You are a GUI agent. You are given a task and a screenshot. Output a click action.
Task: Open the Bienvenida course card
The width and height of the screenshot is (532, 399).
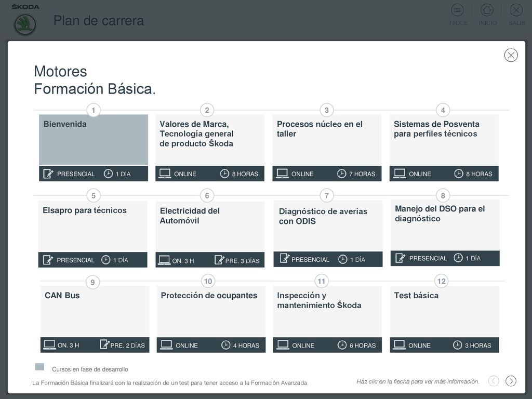click(94, 148)
